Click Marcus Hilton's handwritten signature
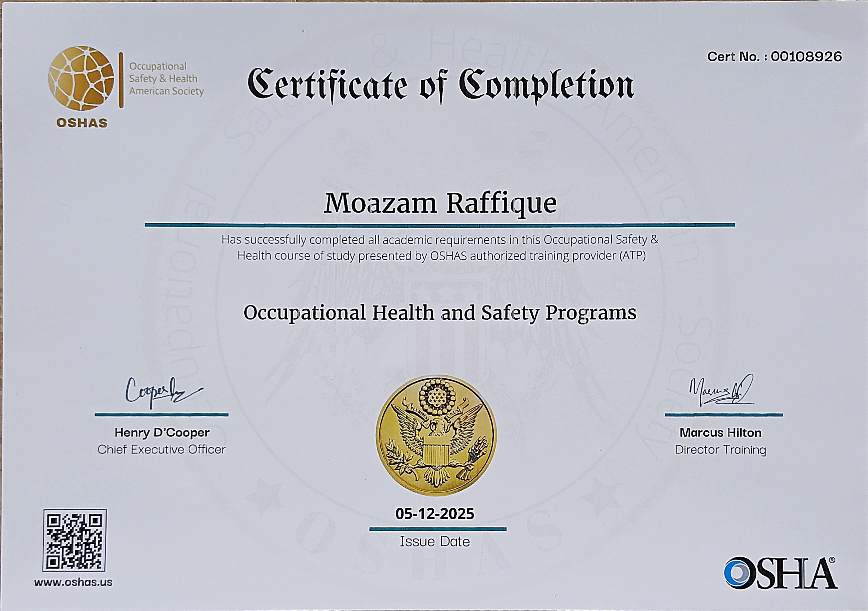This screenshot has width=868, height=611. pos(721,390)
